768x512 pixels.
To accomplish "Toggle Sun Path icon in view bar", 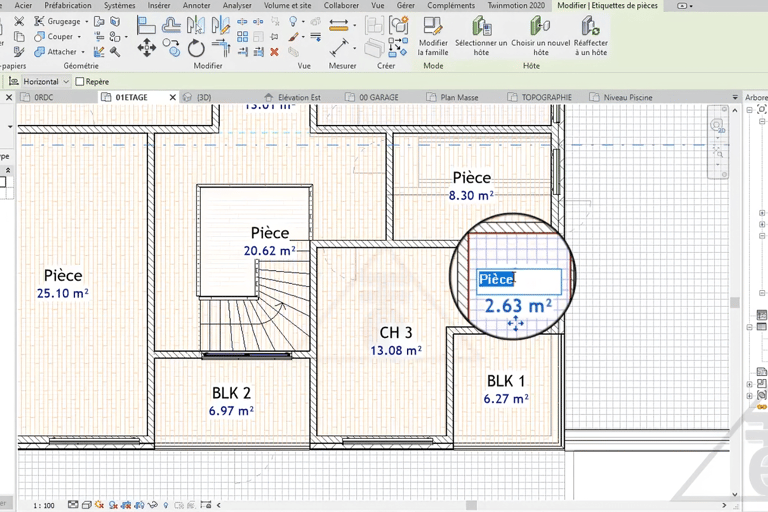I will [x=100, y=504].
